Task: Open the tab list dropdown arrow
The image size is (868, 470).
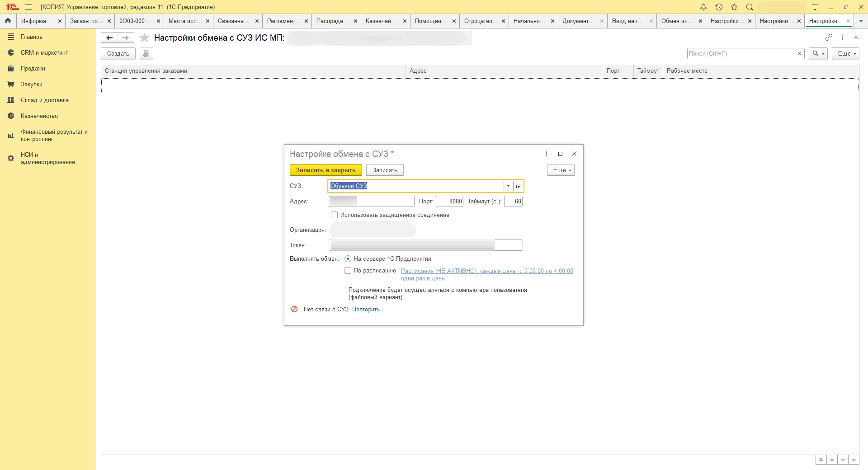Action: [x=861, y=21]
